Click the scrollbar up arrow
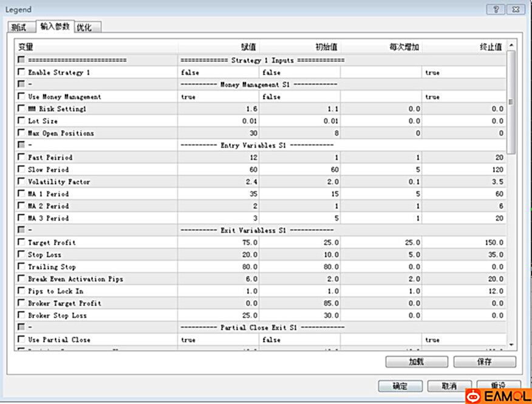The width and height of the screenshot is (532, 404). click(511, 46)
